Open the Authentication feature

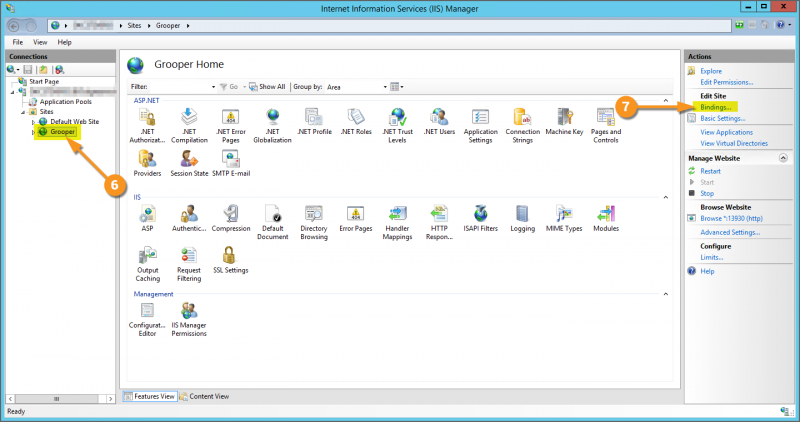[189, 218]
